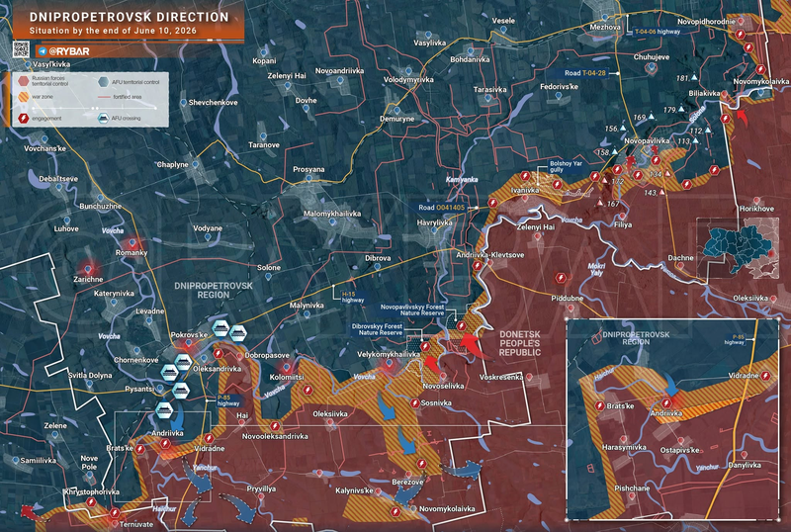Select the engagement marker at Ternuvate

click(x=115, y=513)
